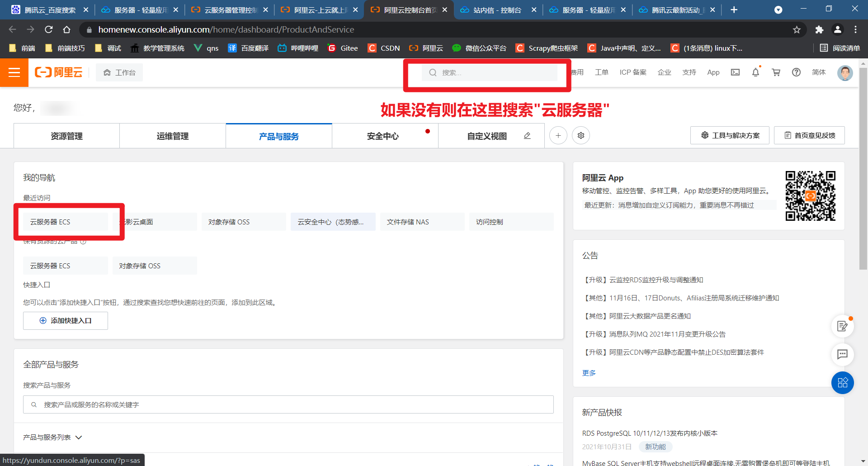This screenshot has height=466, width=868.
Task: Bookmark this page with star icon
Action: click(x=797, y=30)
